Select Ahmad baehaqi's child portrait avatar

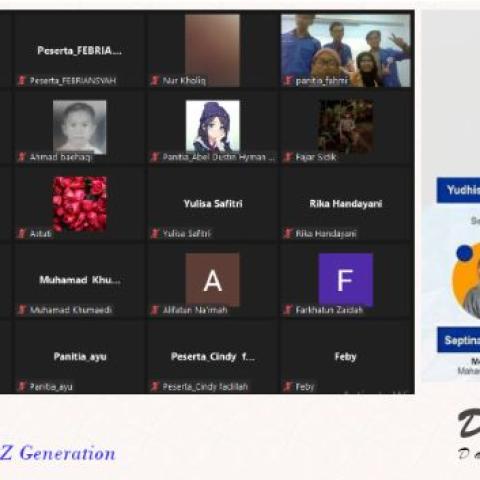click(80, 127)
